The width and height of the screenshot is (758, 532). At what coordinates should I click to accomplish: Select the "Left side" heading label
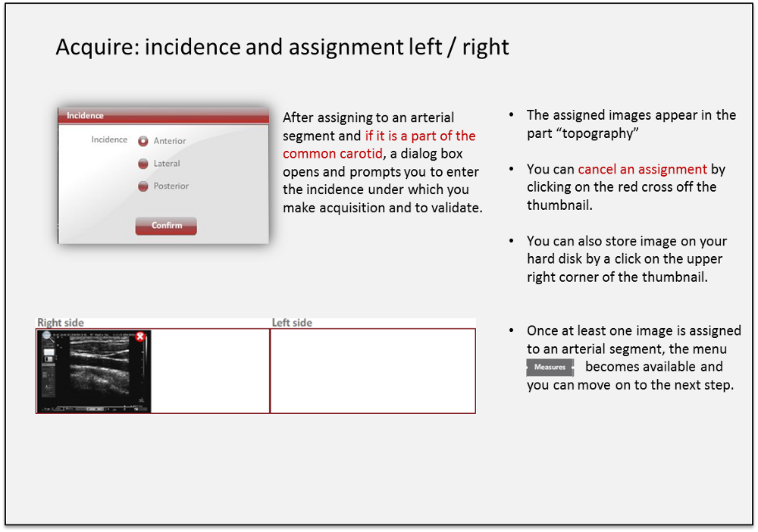[292, 323]
